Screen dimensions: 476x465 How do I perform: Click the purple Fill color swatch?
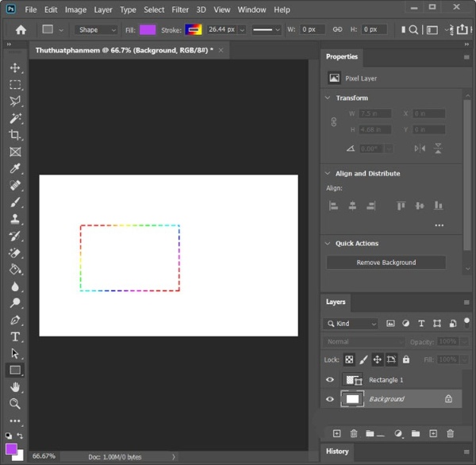[x=148, y=30]
